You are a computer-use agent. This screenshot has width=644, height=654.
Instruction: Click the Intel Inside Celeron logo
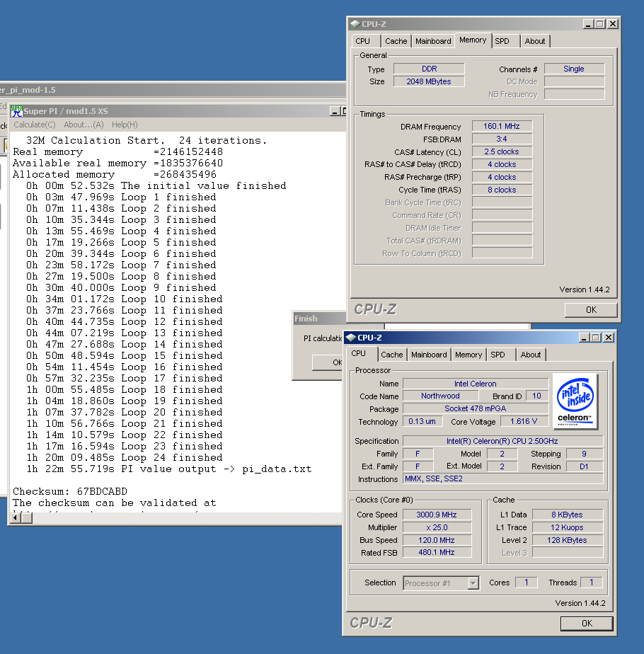[575, 401]
